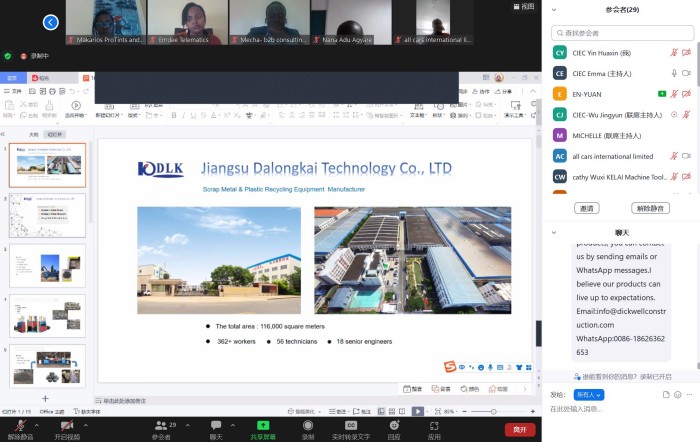
Task: Open Chat from Zoom toolbar
Action: click(216, 429)
